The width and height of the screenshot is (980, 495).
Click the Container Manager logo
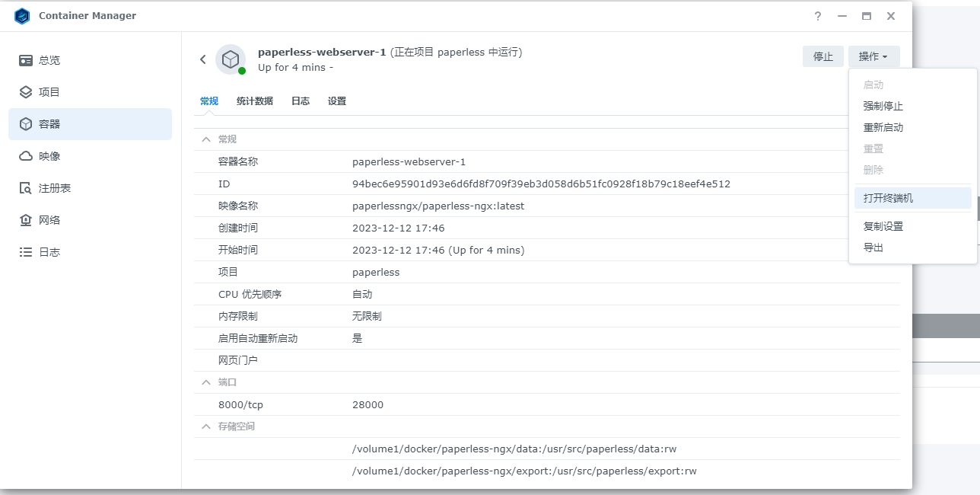22,15
